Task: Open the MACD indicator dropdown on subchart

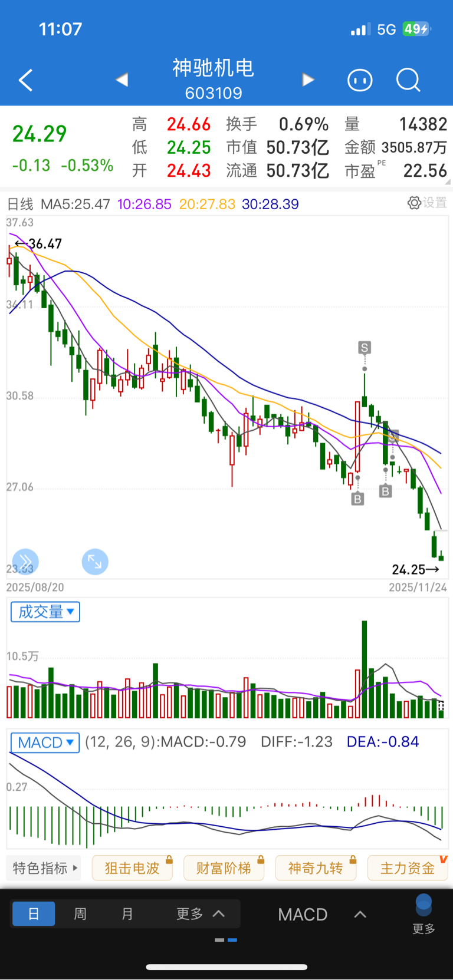Action: 45,742
